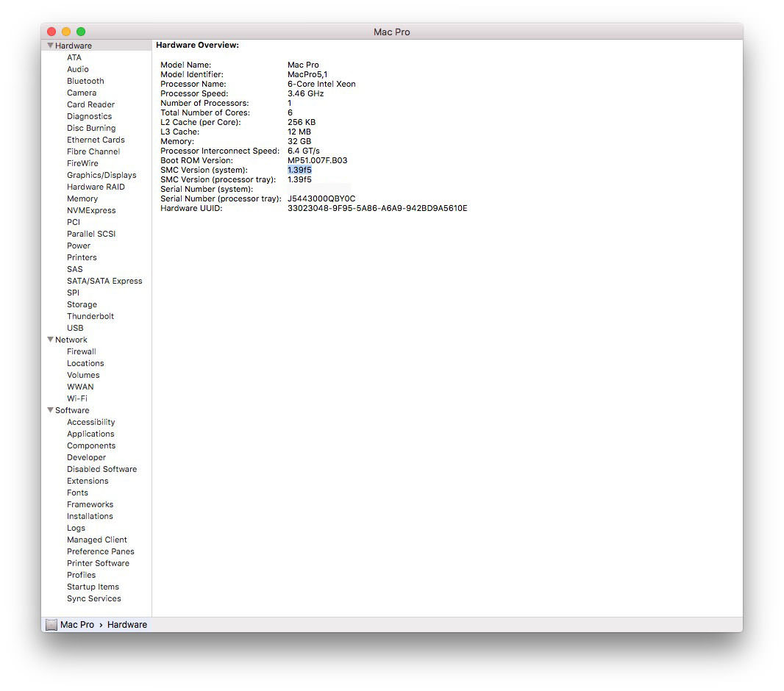Open Fonts under Software
The image size is (784, 691).
click(x=77, y=493)
